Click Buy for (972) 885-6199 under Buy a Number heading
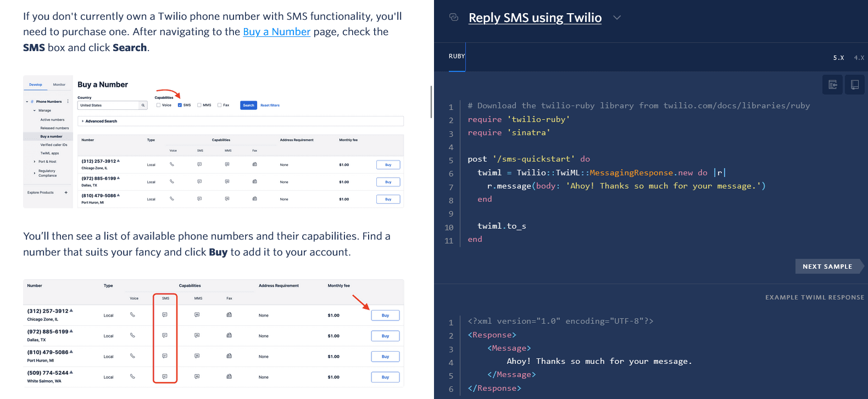Screen dimensions: 868x399 388,182
